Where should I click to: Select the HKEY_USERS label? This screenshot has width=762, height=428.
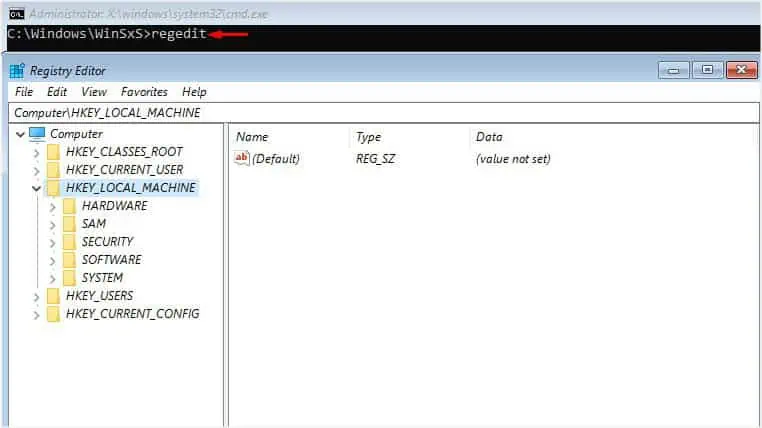[100, 296]
